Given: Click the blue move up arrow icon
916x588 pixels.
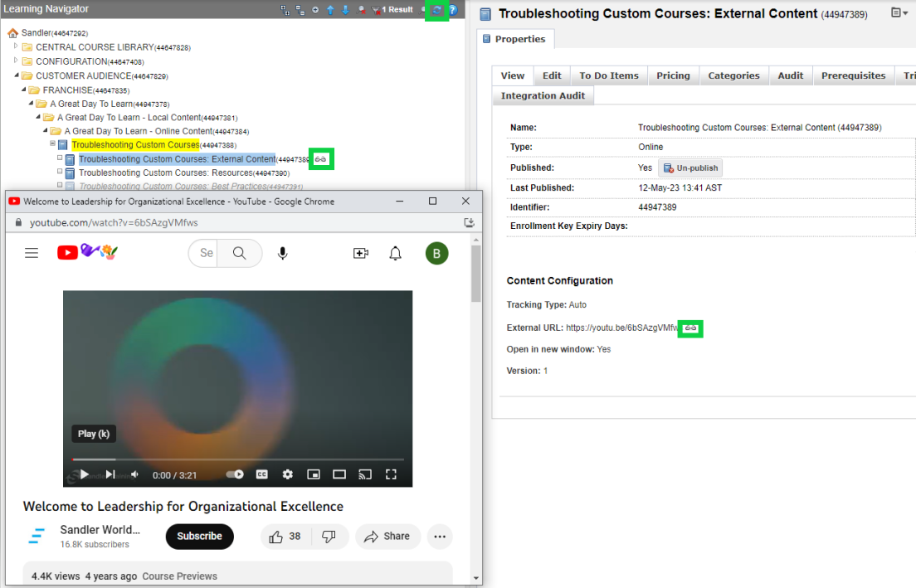Looking at the screenshot, I should pos(330,10).
